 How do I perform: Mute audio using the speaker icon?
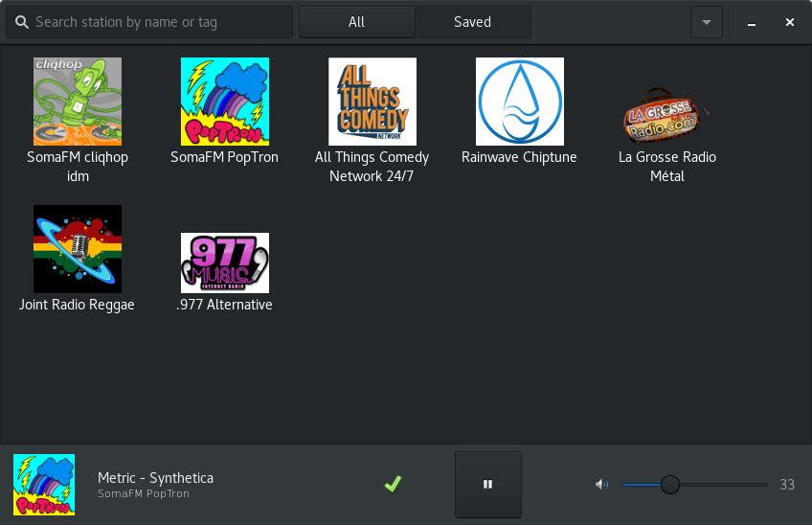point(601,485)
